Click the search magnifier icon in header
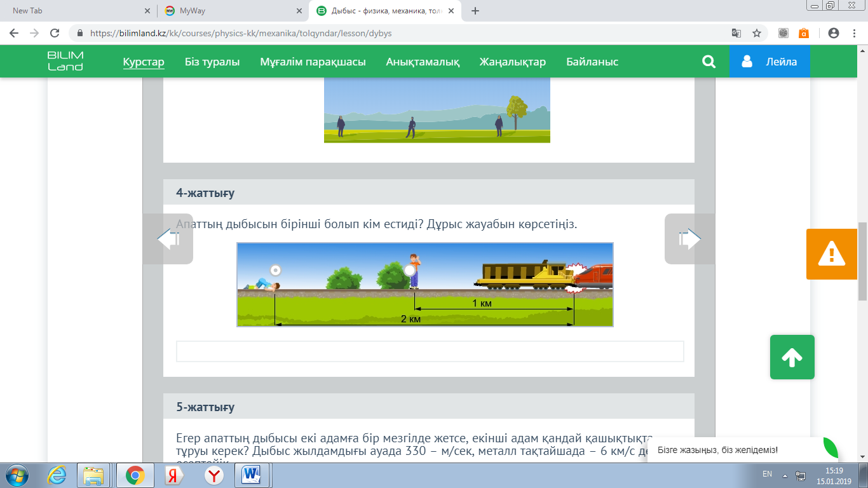This screenshot has width=868, height=488. click(x=708, y=62)
